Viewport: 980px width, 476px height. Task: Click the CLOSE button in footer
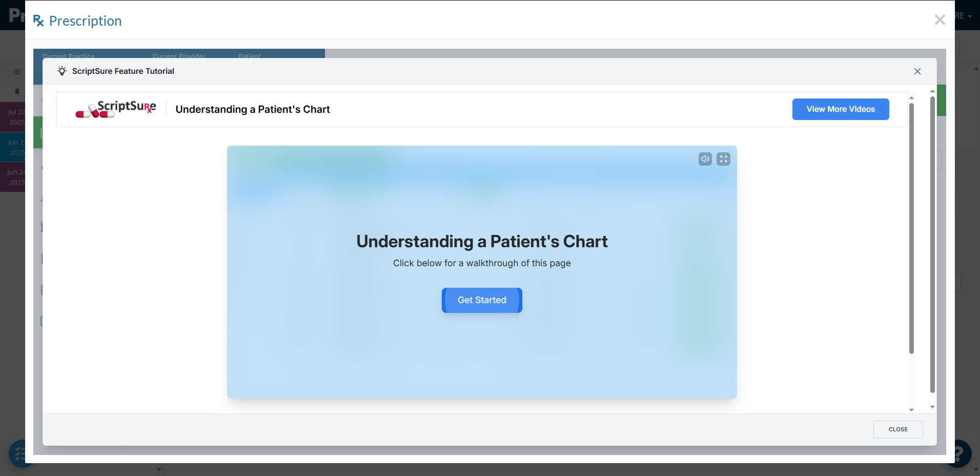tap(898, 429)
